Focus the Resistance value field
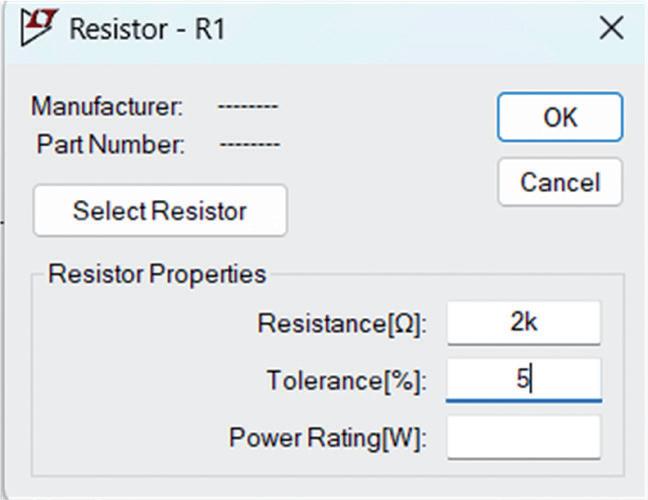Image resolution: width=648 pixels, height=500 pixels. tap(523, 323)
